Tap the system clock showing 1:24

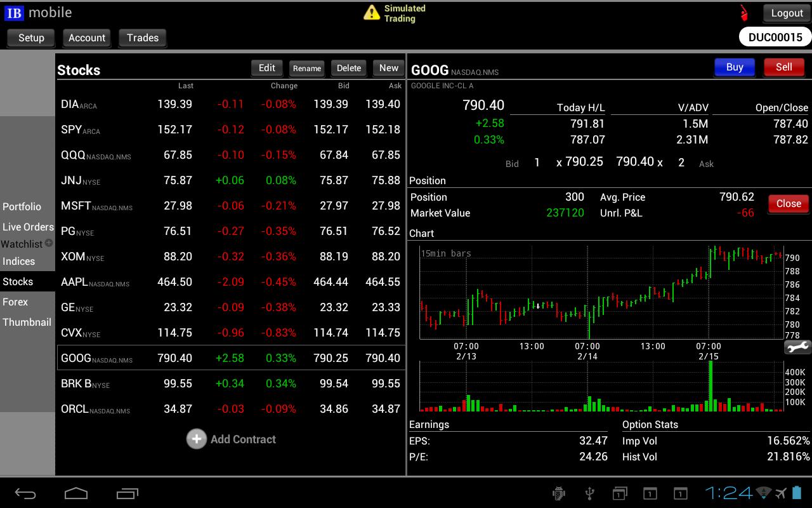pyautogui.click(x=729, y=493)
